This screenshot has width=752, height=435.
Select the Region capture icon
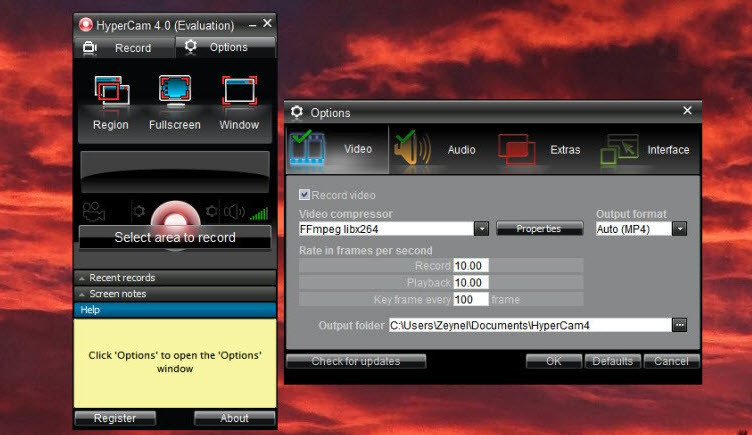(111, 95)
